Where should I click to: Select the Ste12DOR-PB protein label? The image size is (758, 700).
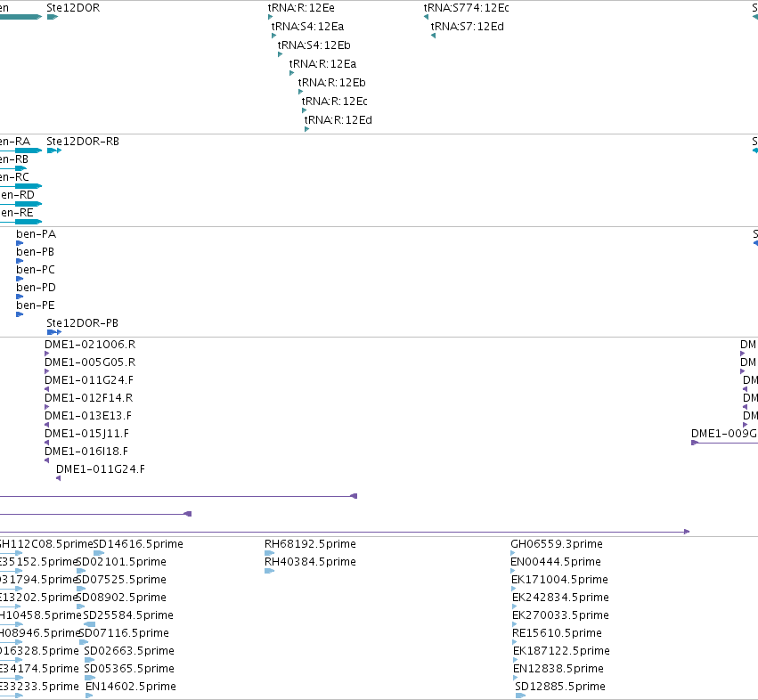(82, 323)
